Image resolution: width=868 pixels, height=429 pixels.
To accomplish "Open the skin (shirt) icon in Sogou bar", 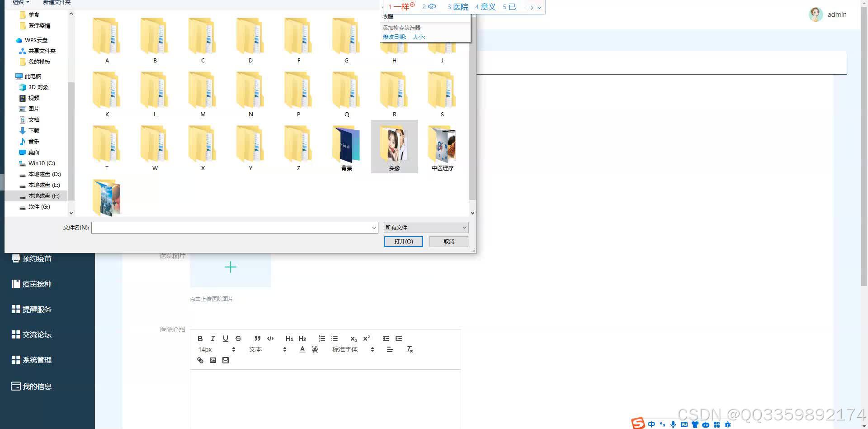I will pyautogui.click(x=695, y=424).
